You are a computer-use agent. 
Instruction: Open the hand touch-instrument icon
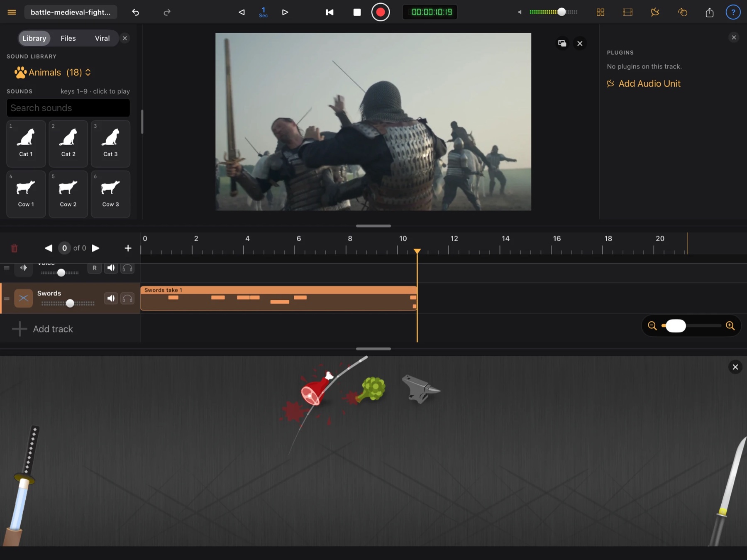(682, 12)
